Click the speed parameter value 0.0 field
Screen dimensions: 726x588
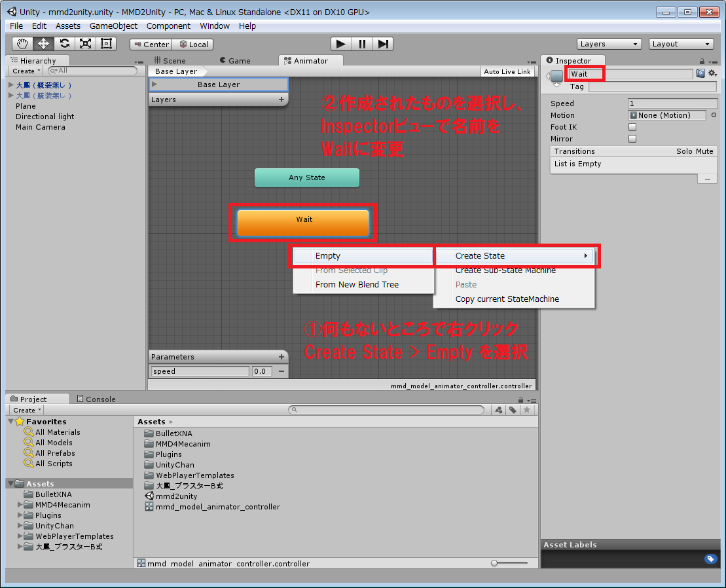[262, 371]
